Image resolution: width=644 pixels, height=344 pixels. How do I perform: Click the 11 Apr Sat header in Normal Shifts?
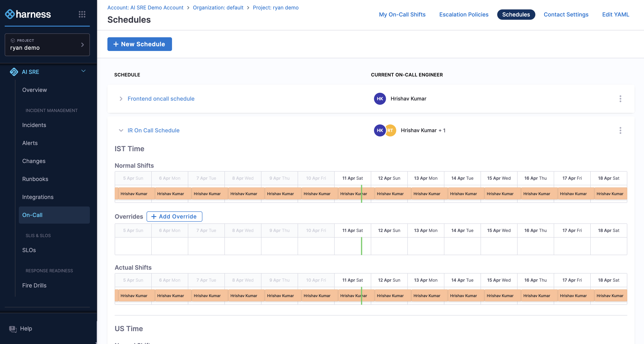(x=353, y=178)
